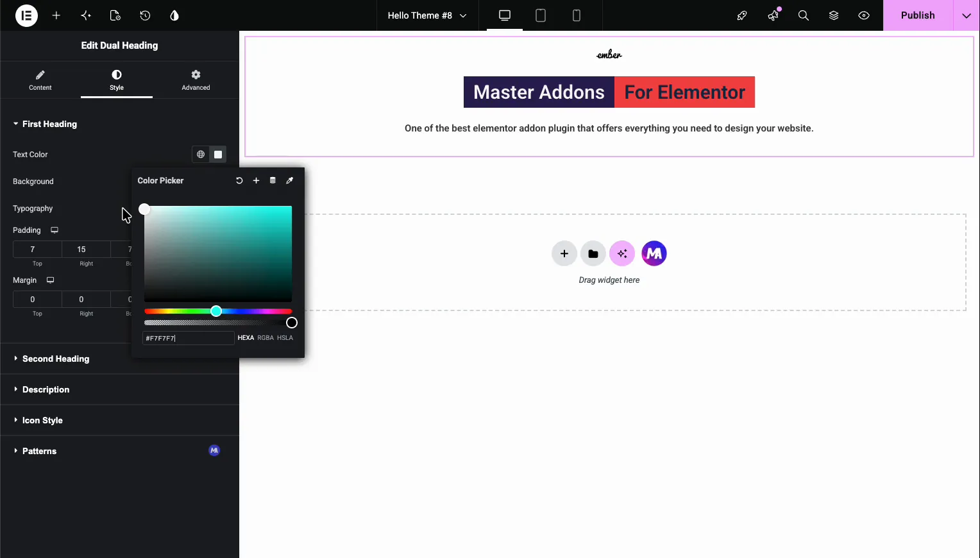Select the RGBA color format

point(266,338)
